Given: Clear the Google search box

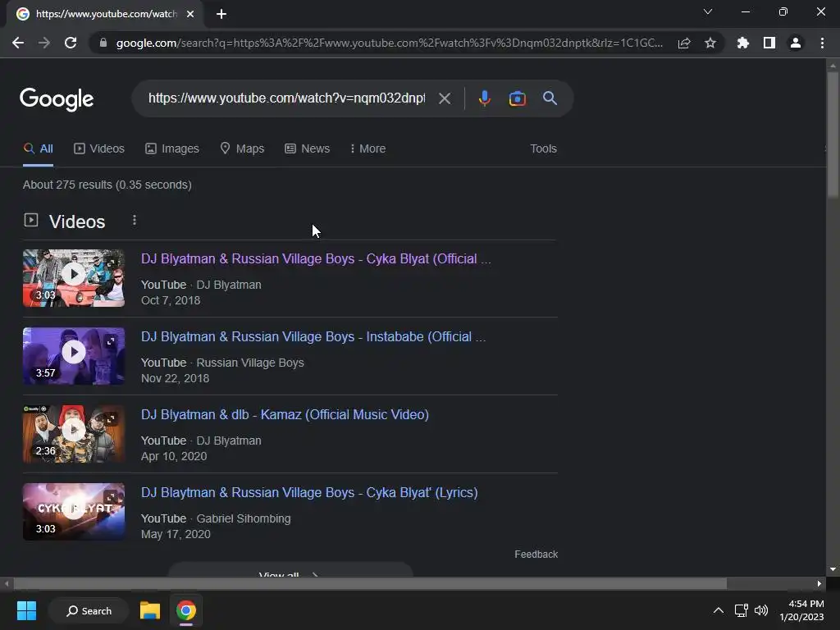Looking at the screenshot, I should pyautogui.click(x=445, y=98).
